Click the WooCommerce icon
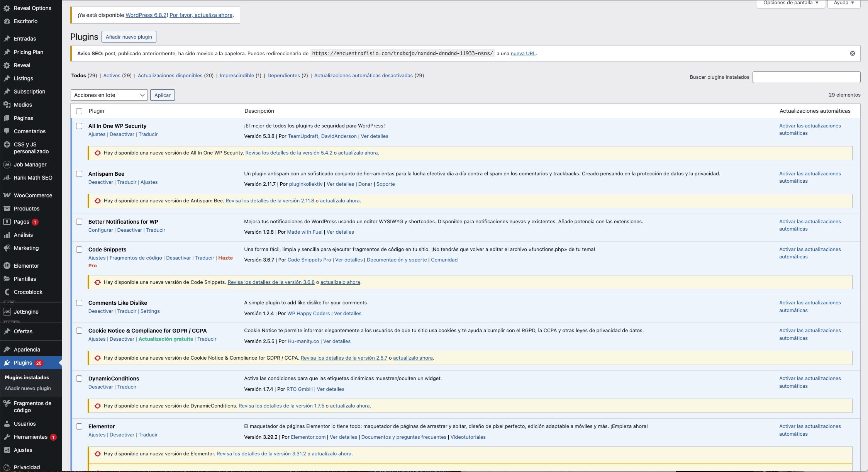Image resolution: width=868 pixels, height=472 pixels. 7,195
